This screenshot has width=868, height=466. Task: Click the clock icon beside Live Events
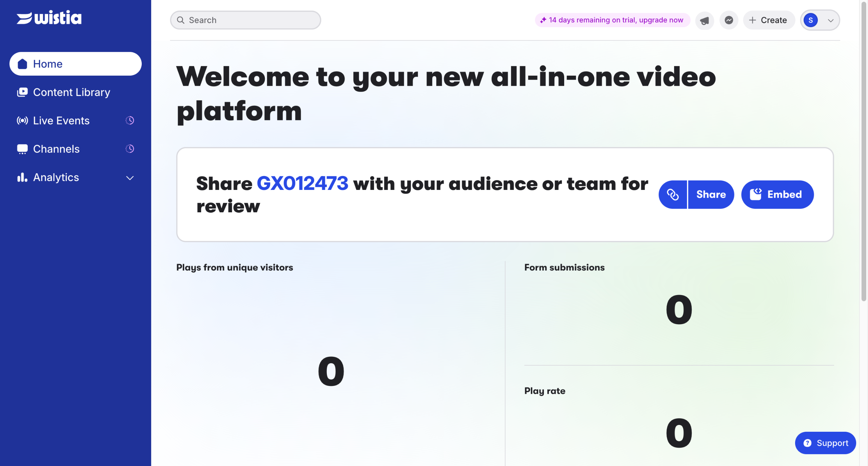pos(130,120)
